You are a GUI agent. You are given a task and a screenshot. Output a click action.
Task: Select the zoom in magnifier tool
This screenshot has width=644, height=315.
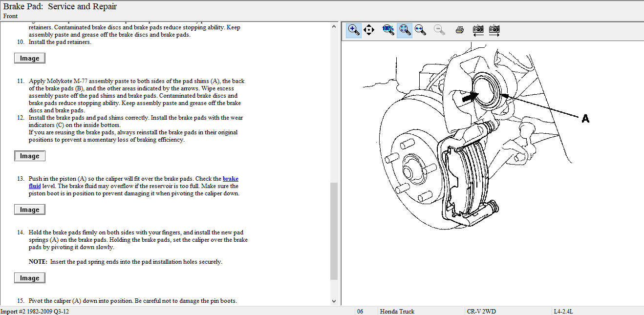tap(354, 30)
